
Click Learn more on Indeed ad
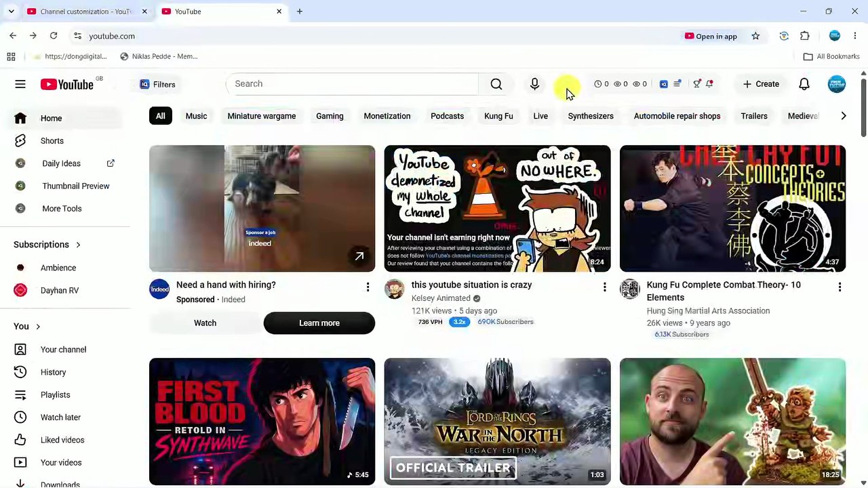[x=319, y=323]
